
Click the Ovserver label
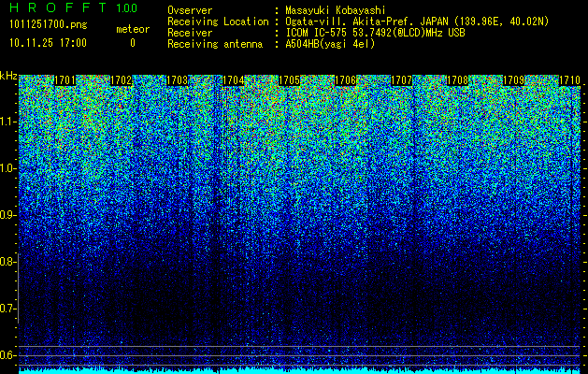click(x=190, y=10)
